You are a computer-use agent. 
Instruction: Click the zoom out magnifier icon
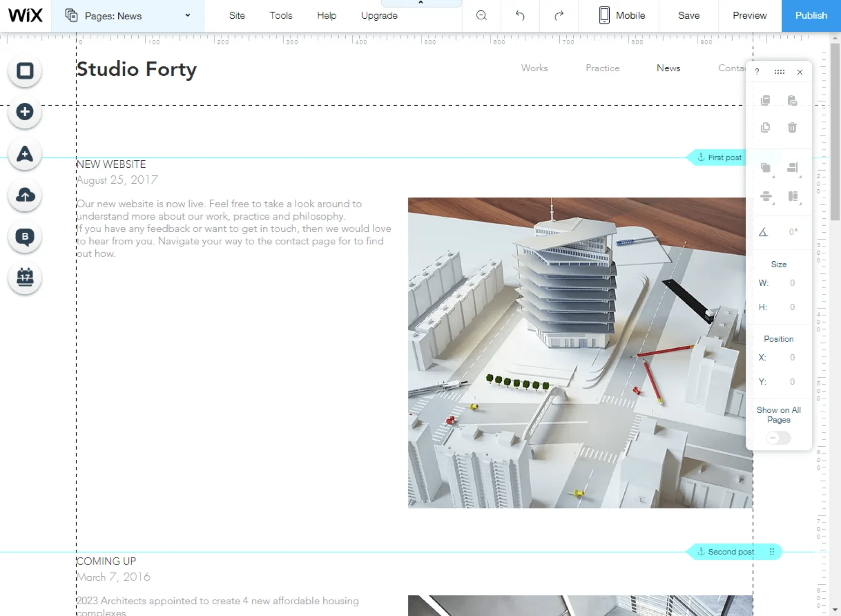click(x=481, y=15)
